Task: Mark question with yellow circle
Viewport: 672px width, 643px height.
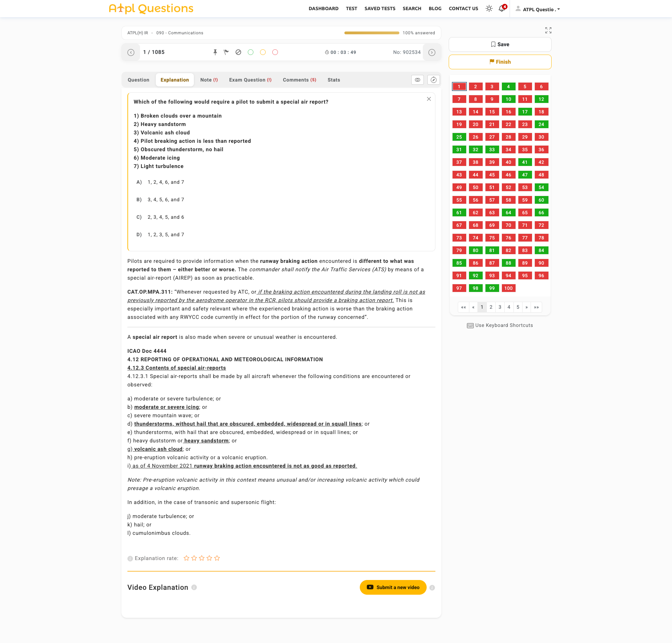Action: [263, 52]
